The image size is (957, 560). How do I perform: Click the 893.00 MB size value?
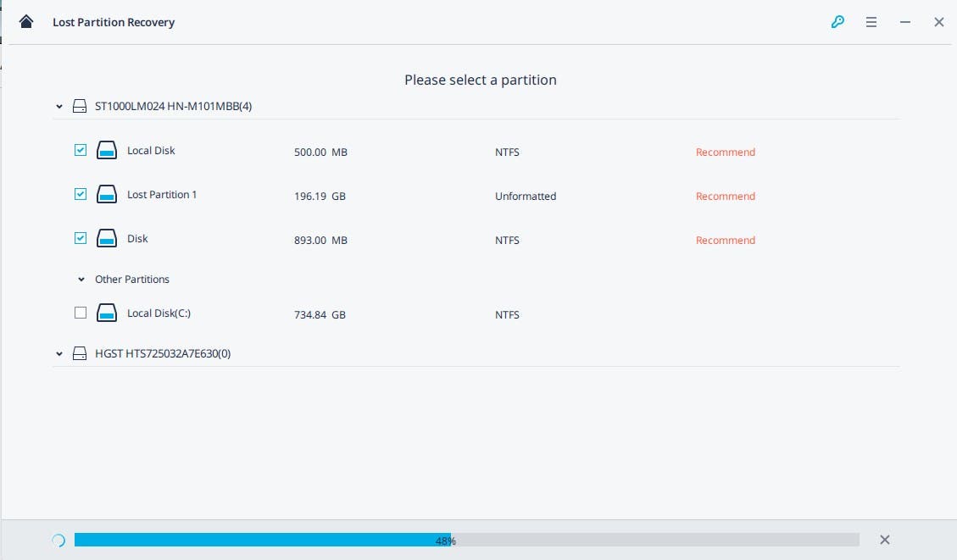point(320,241)
